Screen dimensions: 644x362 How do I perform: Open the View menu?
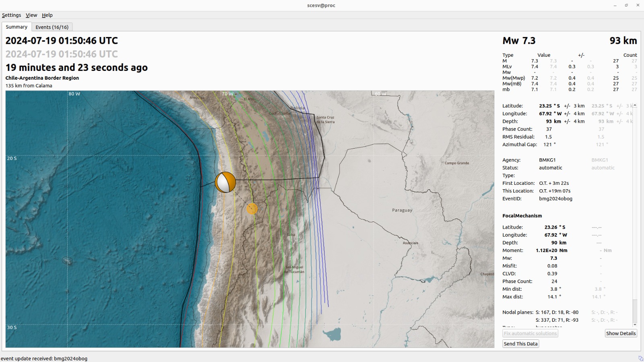(x=31, y=15)
